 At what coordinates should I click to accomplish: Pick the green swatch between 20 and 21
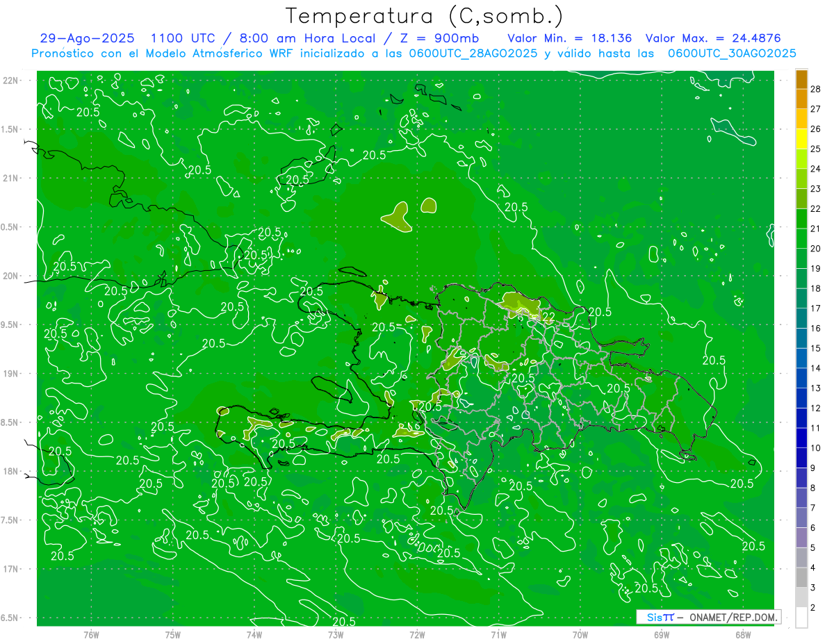coord(801,238)
